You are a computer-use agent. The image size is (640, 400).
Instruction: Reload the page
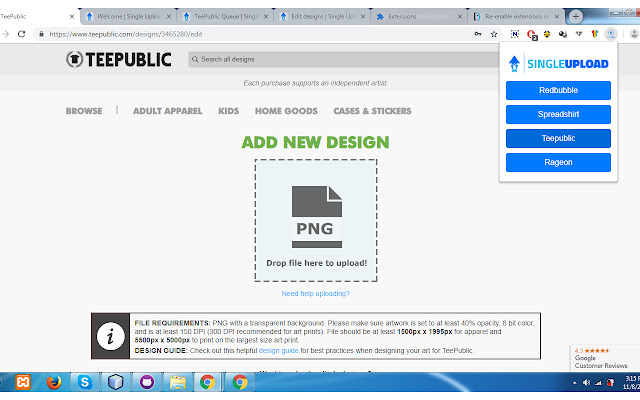(21, 34)
